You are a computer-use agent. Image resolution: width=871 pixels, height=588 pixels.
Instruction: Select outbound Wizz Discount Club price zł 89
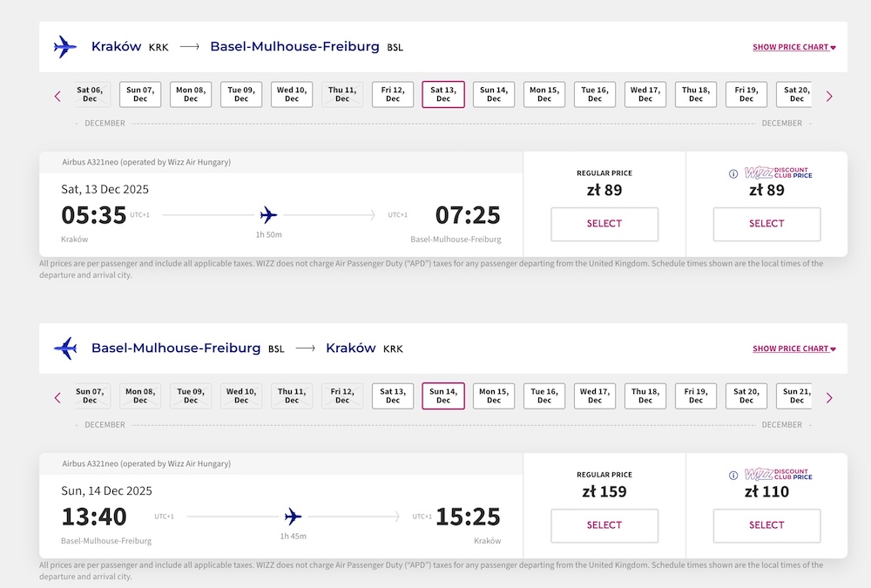point(766,224)
